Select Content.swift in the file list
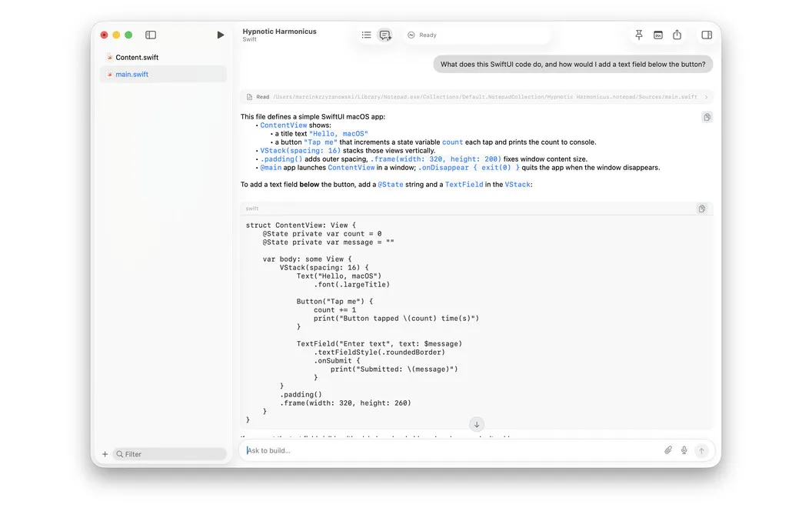The height and width of the screenshot is (508, 812). click(163, 57)
